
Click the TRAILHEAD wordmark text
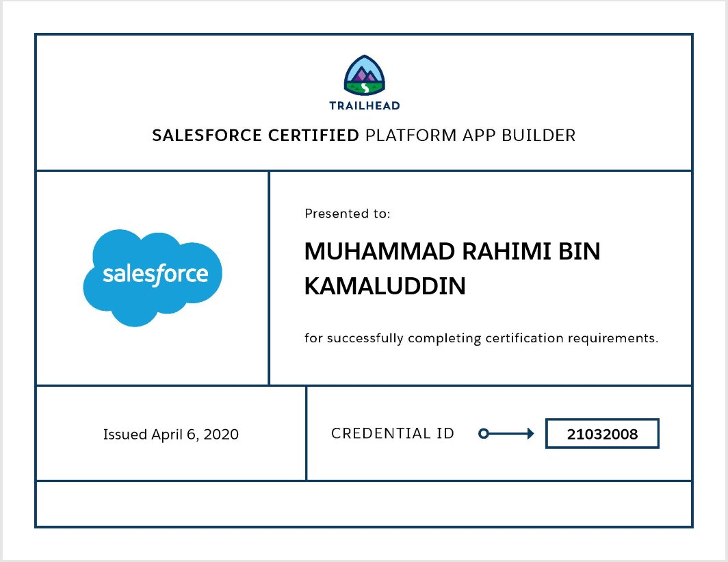365,106
